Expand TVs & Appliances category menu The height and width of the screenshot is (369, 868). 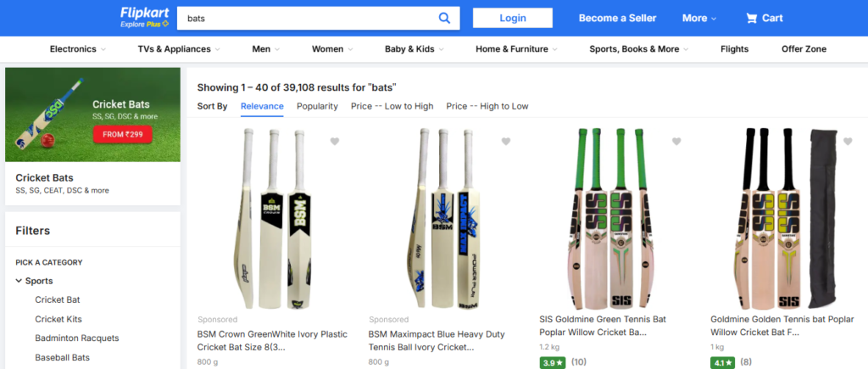(x=179, y=49)
